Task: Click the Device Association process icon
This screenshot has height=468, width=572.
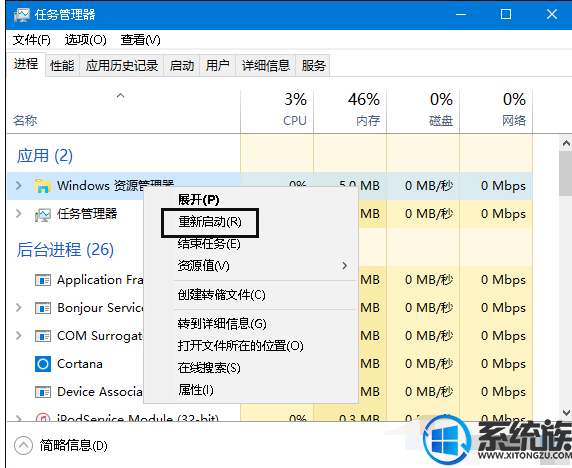Action: 43,392
